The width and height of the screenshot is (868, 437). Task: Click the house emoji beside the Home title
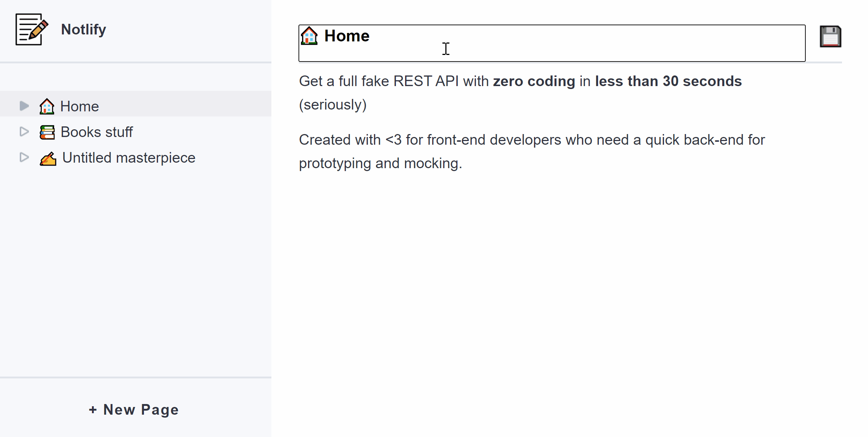coord(309,36)
